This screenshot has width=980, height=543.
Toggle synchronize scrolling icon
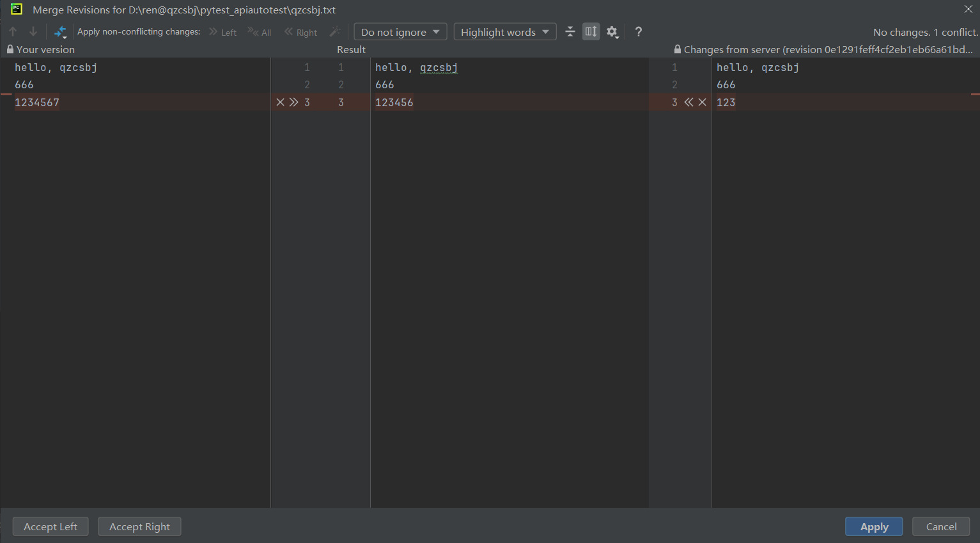591,31
